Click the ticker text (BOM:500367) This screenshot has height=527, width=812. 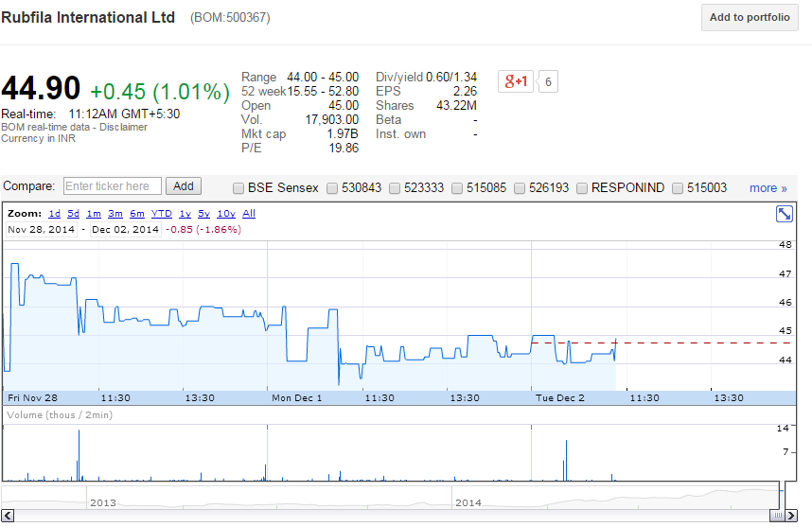click(230, 18)
